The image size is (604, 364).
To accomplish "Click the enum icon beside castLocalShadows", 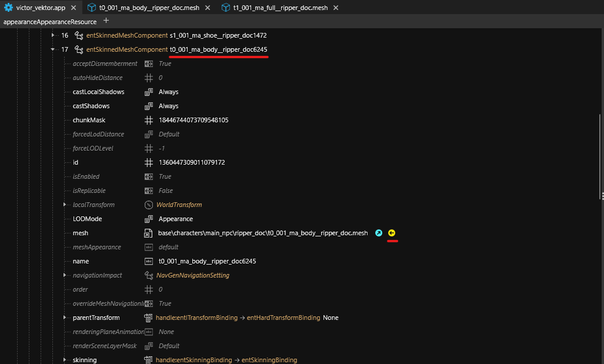I will click(149, 92).
